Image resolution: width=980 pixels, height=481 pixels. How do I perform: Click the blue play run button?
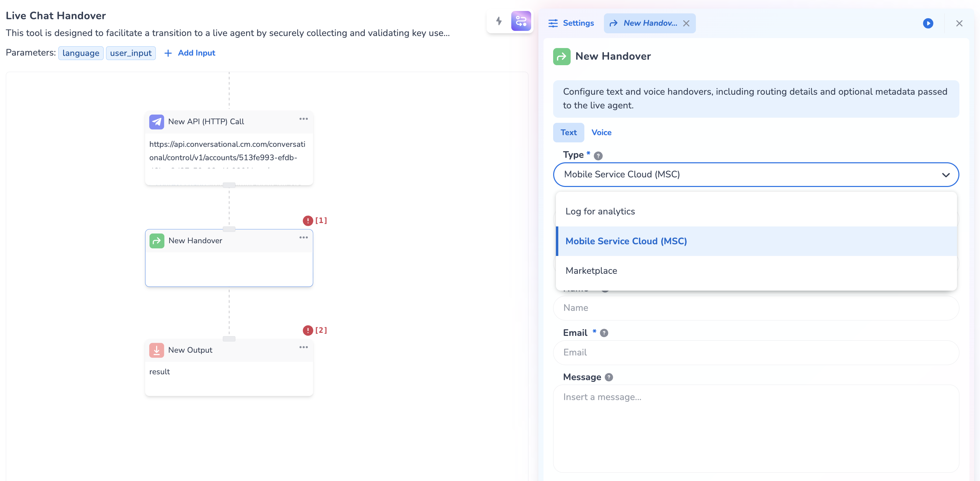928,24
